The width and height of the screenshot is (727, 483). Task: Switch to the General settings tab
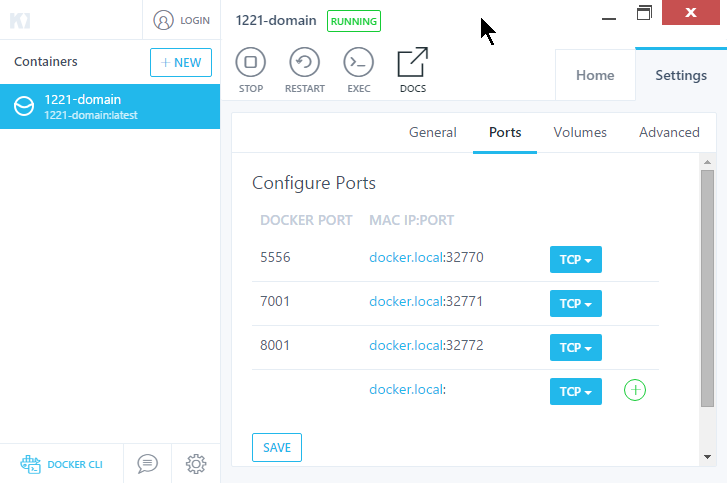tap(433, 133)
